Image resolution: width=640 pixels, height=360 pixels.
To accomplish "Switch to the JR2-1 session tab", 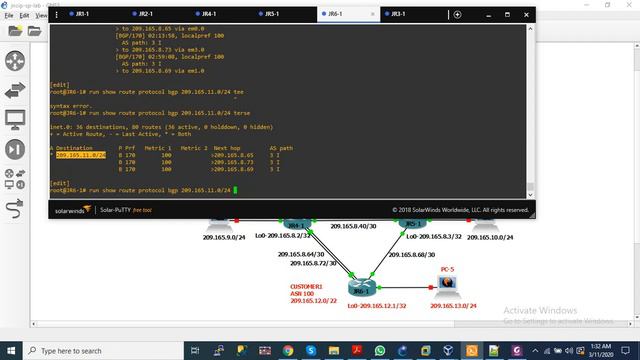I will click(143, 14).
